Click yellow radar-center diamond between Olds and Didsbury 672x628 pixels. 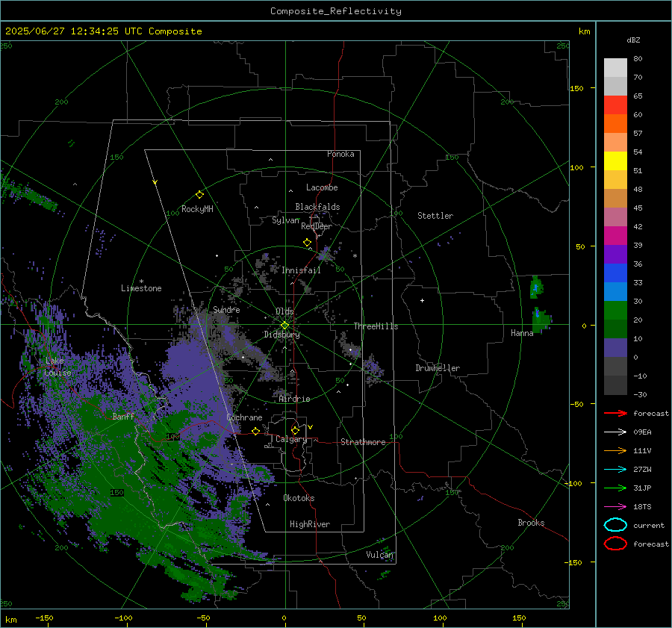pyautogui.click(x=284, y=326)
